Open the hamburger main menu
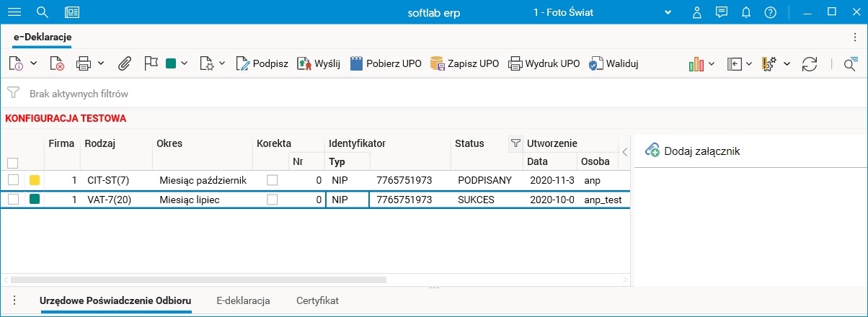 pos(14,12)
